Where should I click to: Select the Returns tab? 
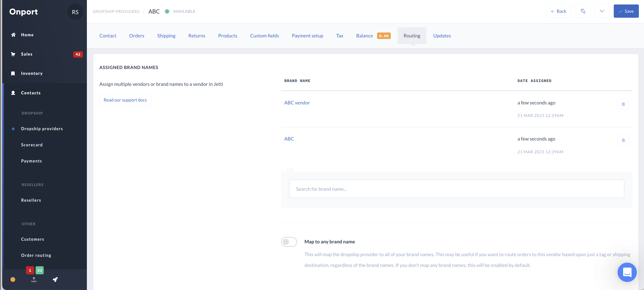click(197, 36)
